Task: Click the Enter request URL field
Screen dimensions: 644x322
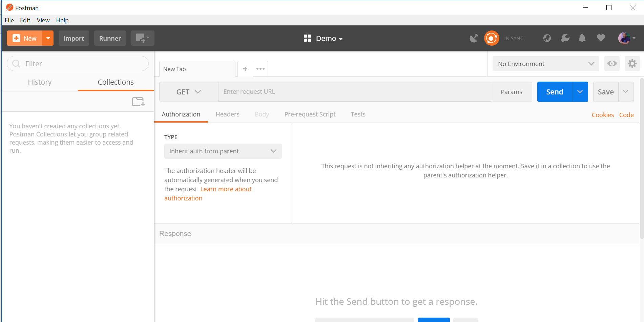Action: click(x=355, y=92)
